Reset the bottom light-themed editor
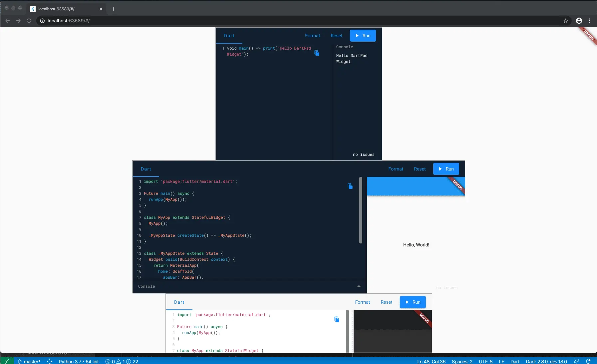 [x=386, y=302]
